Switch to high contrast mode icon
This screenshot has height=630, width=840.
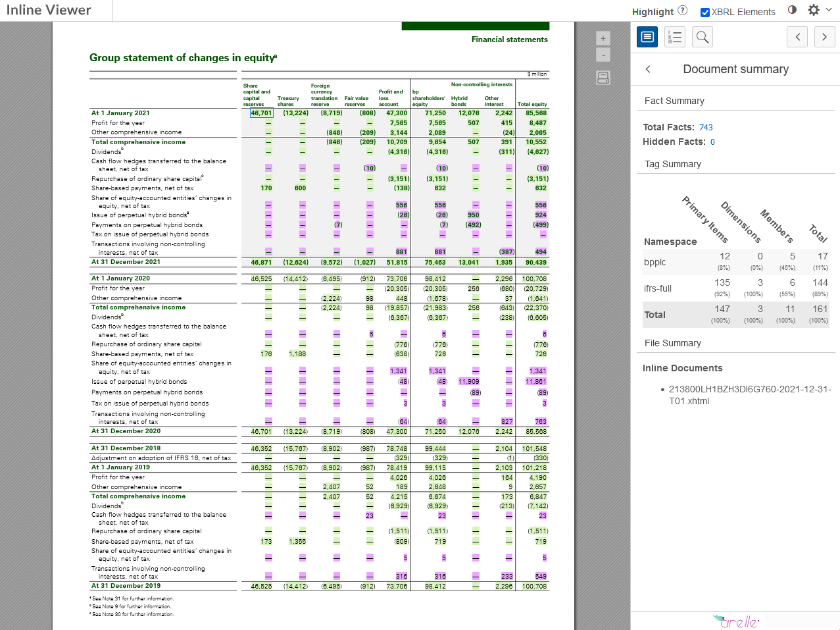pyautogui.click(x=792, y=10)
